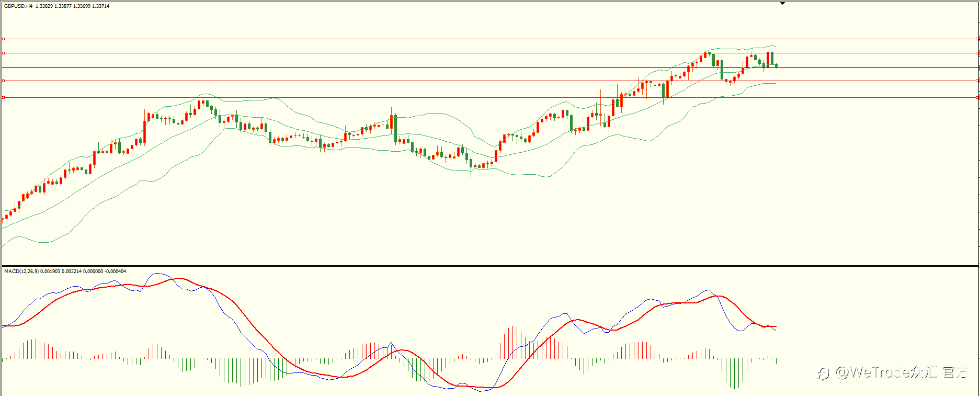Select left handle of second-highest red horizontal line
This screenshot has width=980, height=396.
point(3,53)
